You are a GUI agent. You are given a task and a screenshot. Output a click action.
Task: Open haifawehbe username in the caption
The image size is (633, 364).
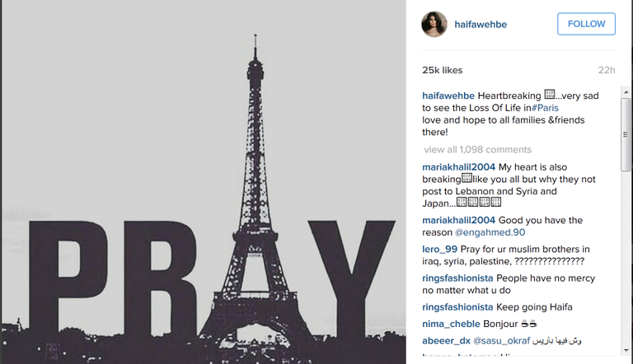(448, 96)
